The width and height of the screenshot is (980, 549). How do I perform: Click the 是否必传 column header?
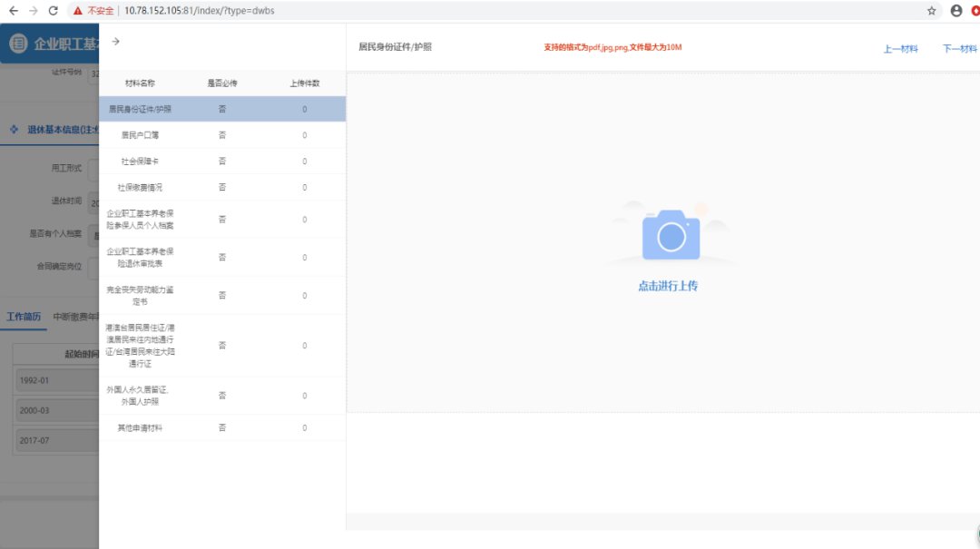click(222, 83)
